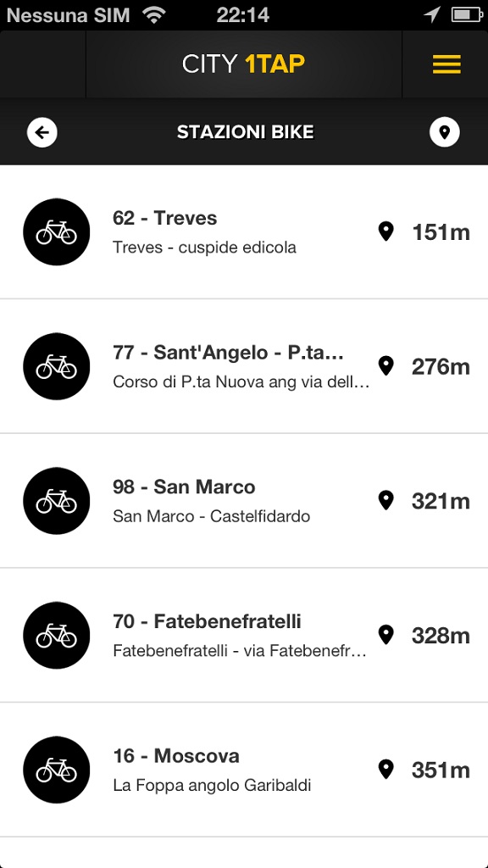This screenshot has width=488, height=868.
Task: Open map view with the pin button
Action: pos(444,132)
